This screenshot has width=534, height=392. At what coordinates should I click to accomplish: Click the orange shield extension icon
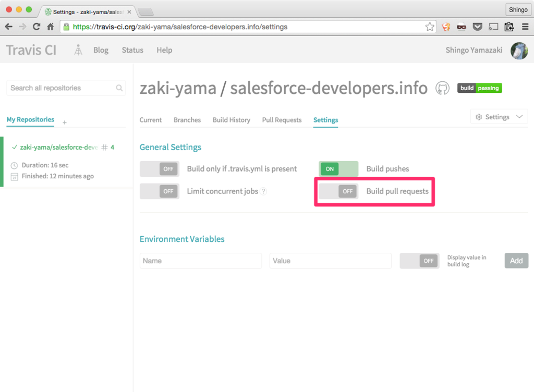[x=446, y=27]
